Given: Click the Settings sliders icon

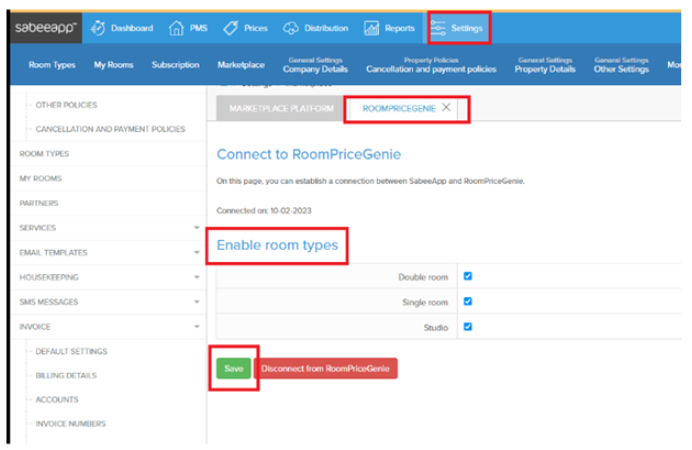Looking at the screenshot, I should click(440, 29).
